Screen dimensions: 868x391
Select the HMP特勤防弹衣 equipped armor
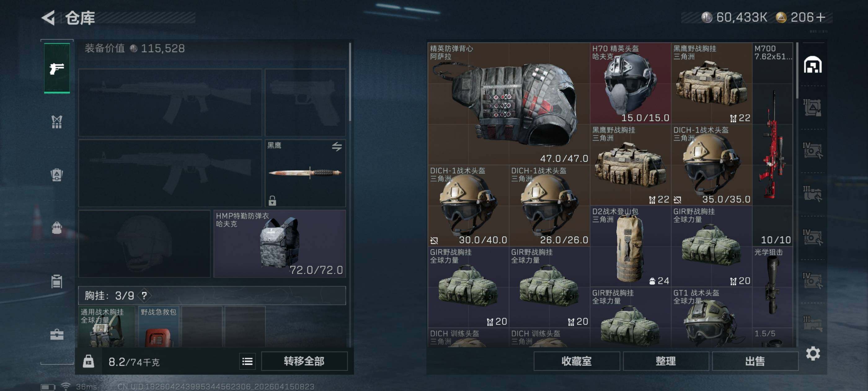click(280, 244)
